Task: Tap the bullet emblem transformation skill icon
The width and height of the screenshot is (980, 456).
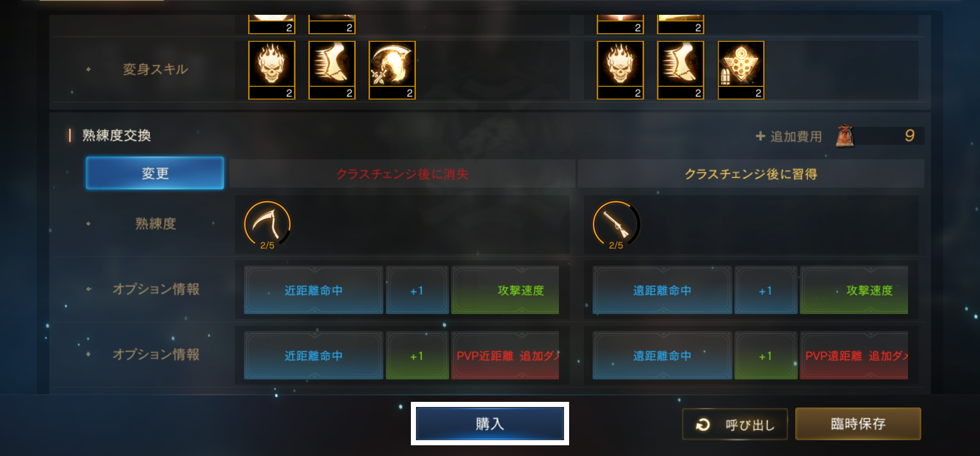Action: point(741,70)
